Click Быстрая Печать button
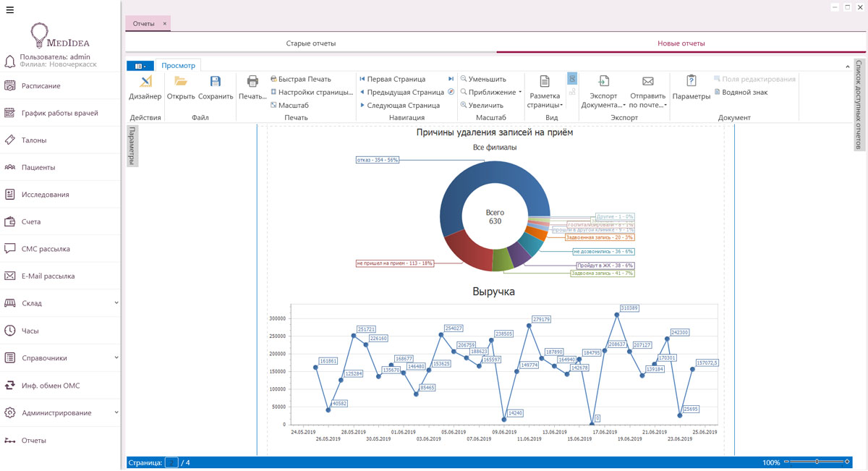Image resolution: width=868 pixels, height=471 pixels. pos(300,79)
